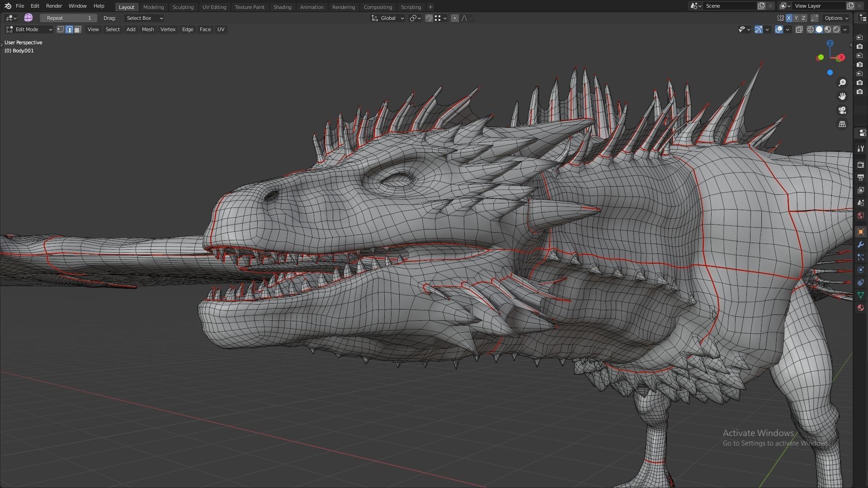Open the object type visibility dropdown
This screenshot has width=868, height=488.
coord(744,29)
